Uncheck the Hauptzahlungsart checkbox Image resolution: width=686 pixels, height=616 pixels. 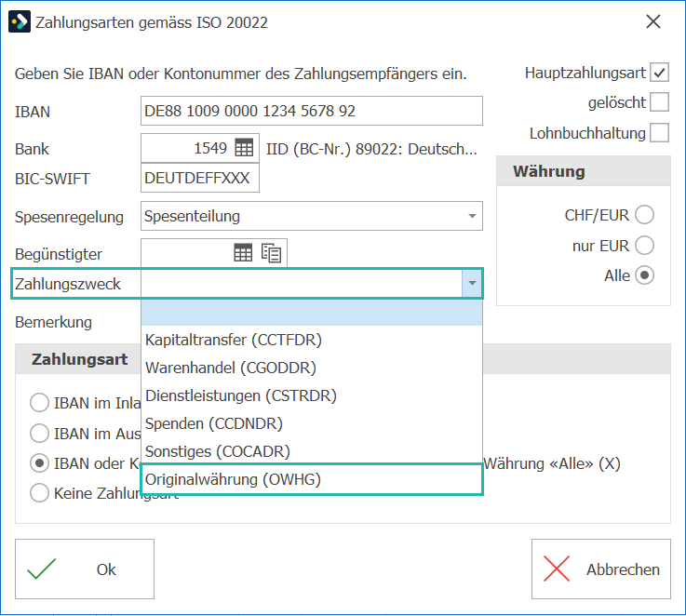pos(659,73)
